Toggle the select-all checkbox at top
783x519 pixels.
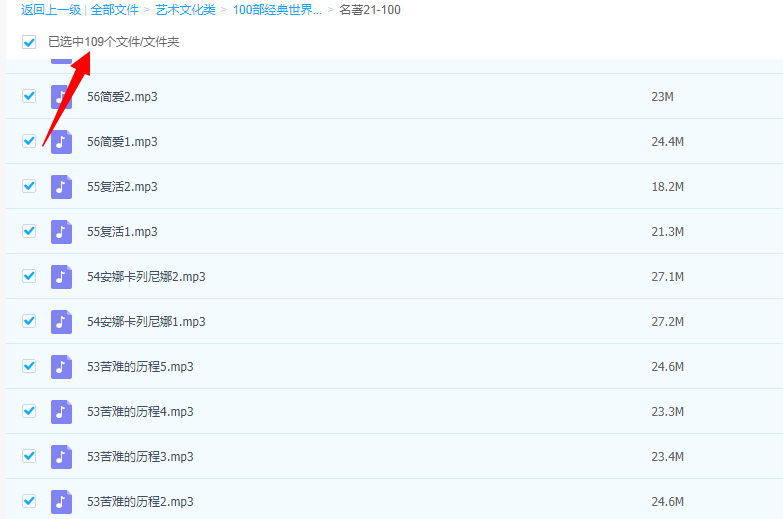[x=29, y=42]
